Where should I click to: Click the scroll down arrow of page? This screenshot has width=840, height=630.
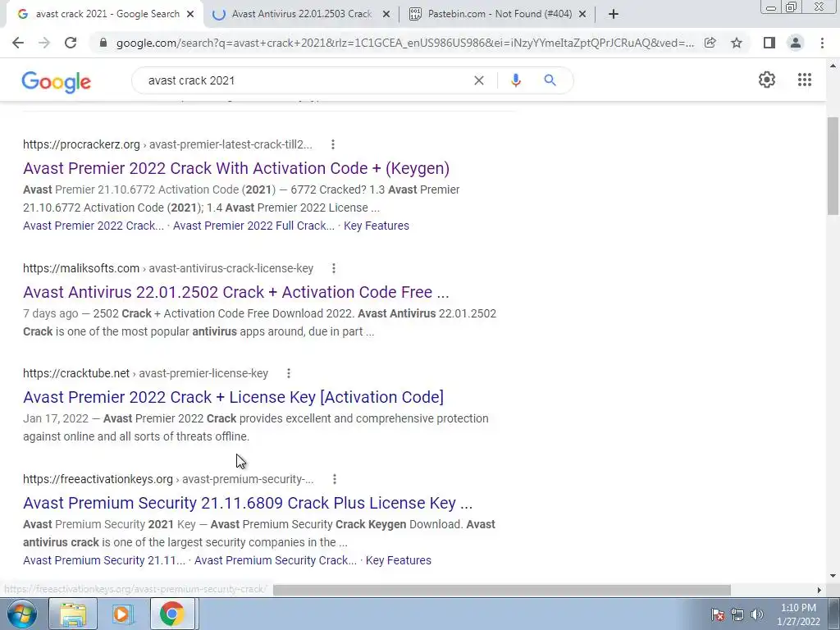[833, 577]
